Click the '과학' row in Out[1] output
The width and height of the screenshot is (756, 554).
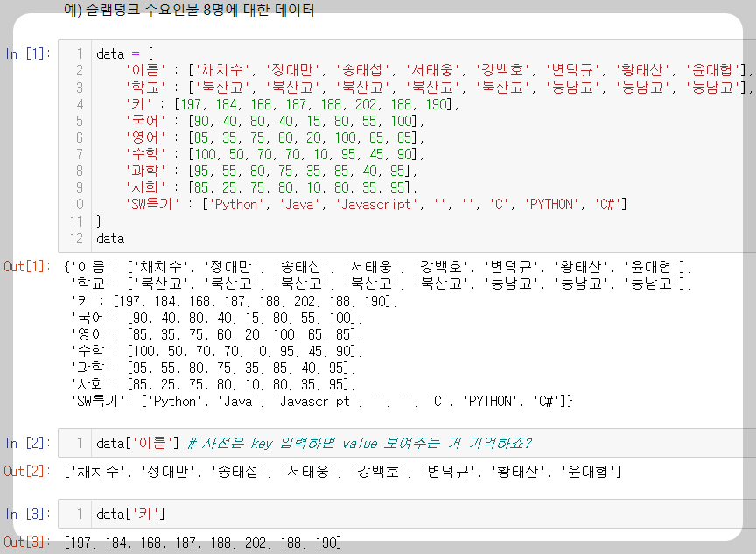tap(213, 368)
